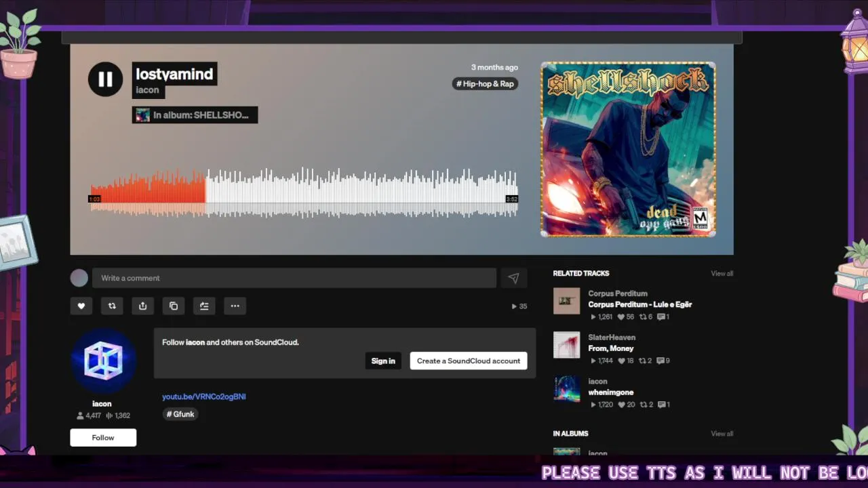Viewport: 868px width, 488px height.
Task: Open the SHELLSHOCK album link
Action: tap(195, 115)
